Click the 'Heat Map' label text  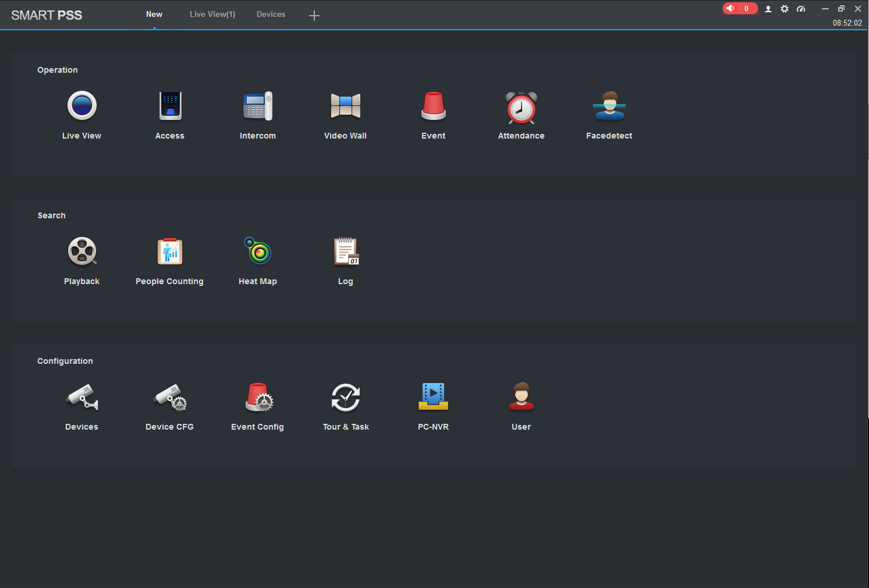pyautogui.click(x=258, y=281)
